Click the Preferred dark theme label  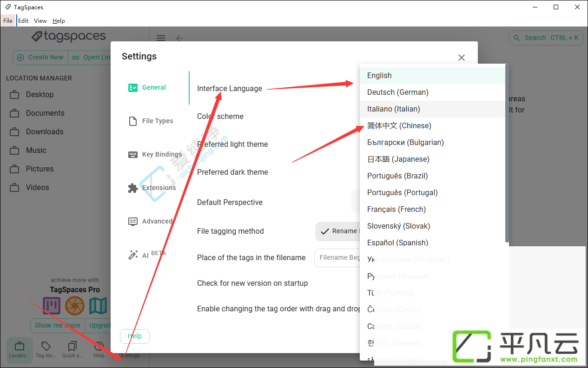(x=232, y=172)
